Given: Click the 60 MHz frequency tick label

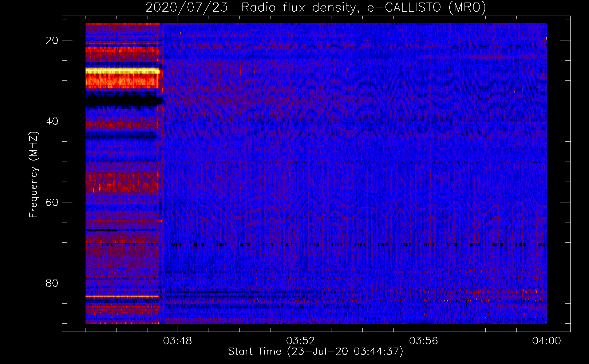Looking at the screenshot, I should (52, 202).
